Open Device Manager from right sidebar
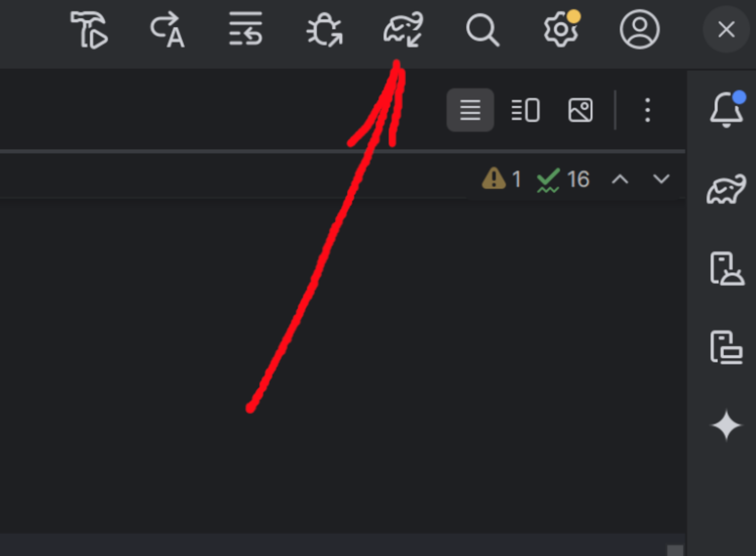 (x=727, y=268)
